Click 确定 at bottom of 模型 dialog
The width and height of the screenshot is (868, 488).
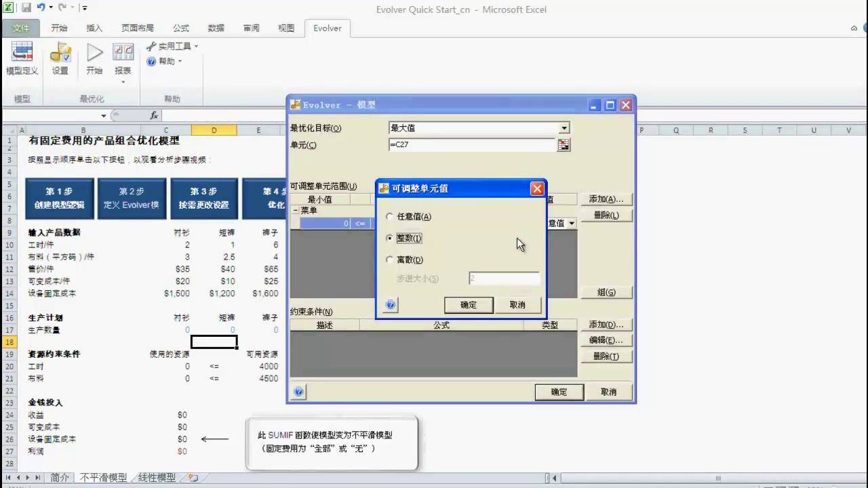pyautogui.click(x=559, y=392)
